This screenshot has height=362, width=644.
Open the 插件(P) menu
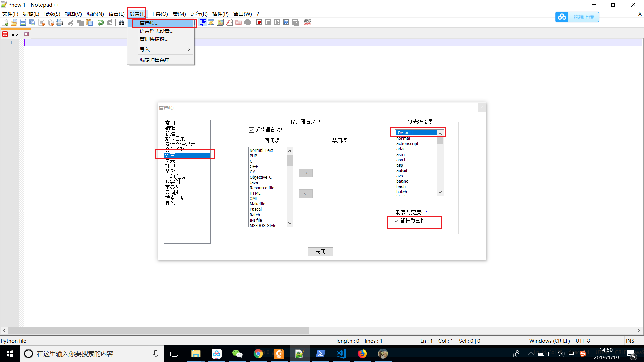(220, 14)
